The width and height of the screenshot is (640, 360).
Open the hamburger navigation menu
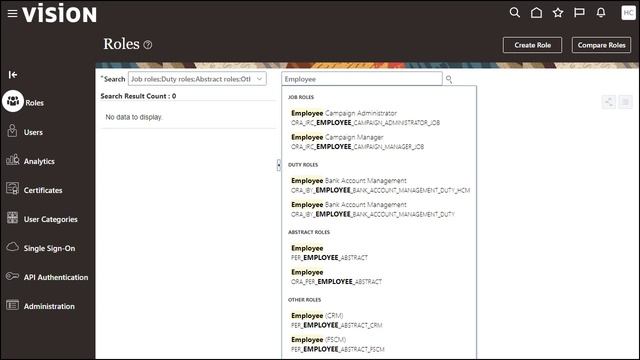(x=12, y=13)
